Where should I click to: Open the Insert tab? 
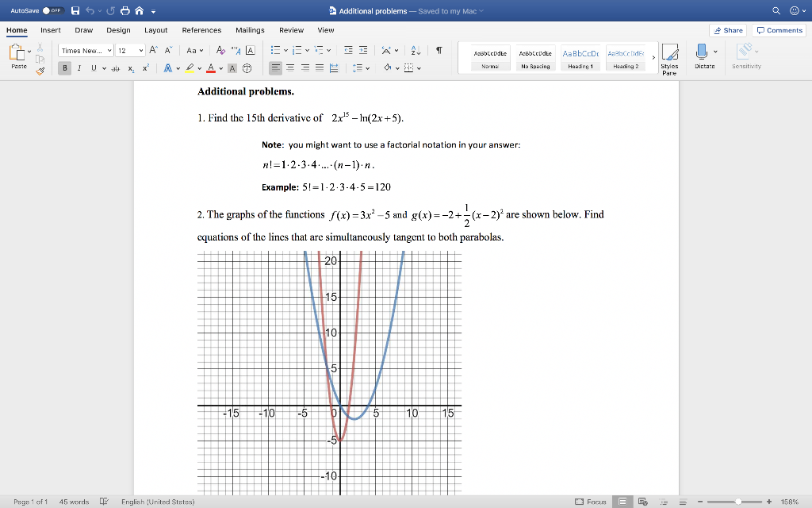click(x=51, y=30)
